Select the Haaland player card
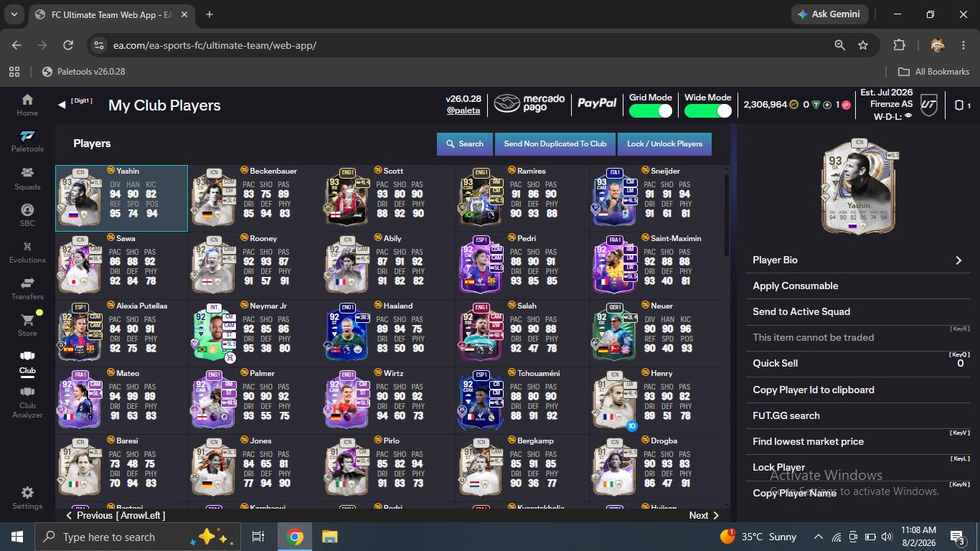The width and height of the screenshot is (980, 551). (389, 333)
